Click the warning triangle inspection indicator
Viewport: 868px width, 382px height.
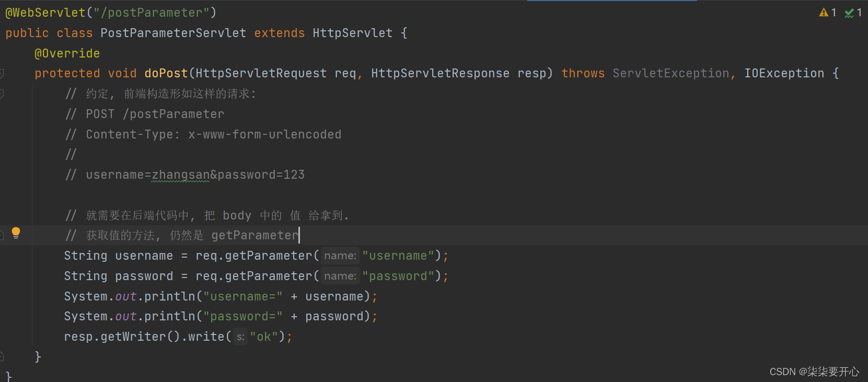click(824, 13)
